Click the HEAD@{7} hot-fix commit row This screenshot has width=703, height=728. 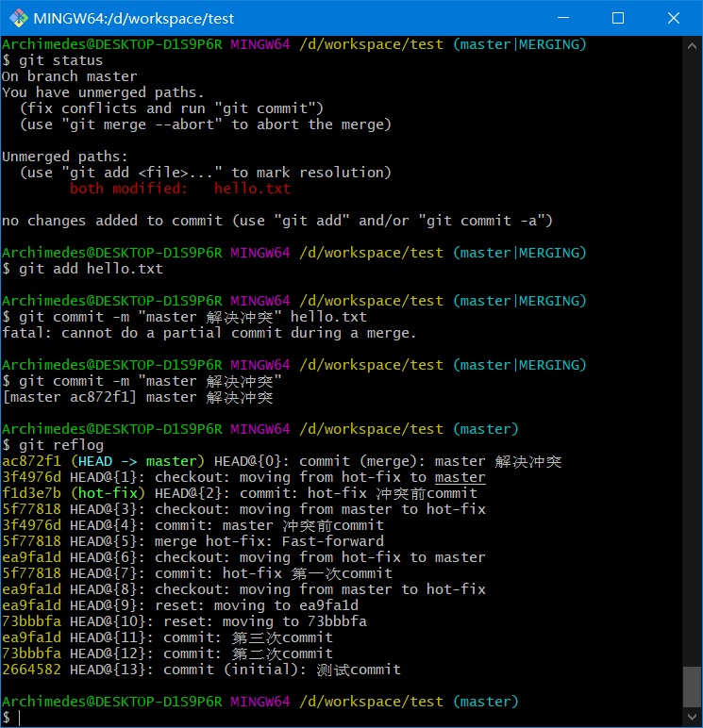click(x=197, y=573)
